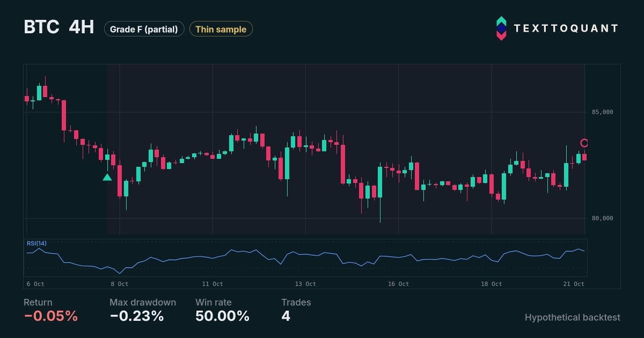Click the RSI(14) indicator label

tap(37, 244)
